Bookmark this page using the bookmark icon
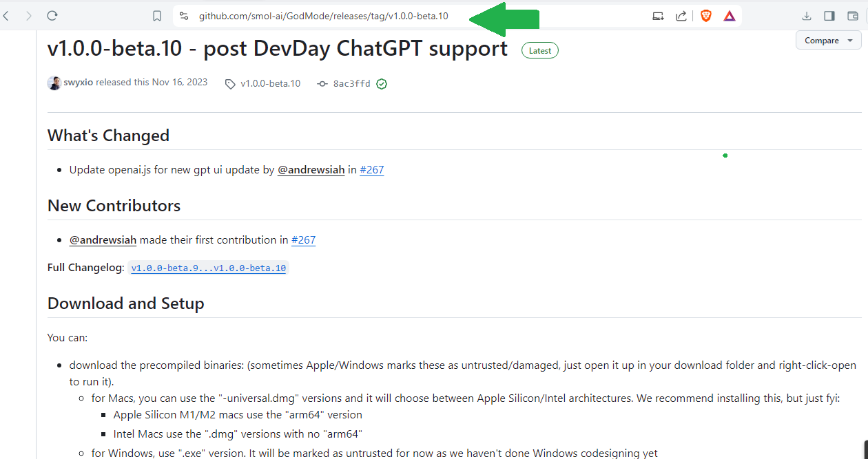This screenshot has width=868, height=459. tap(157, 16)
